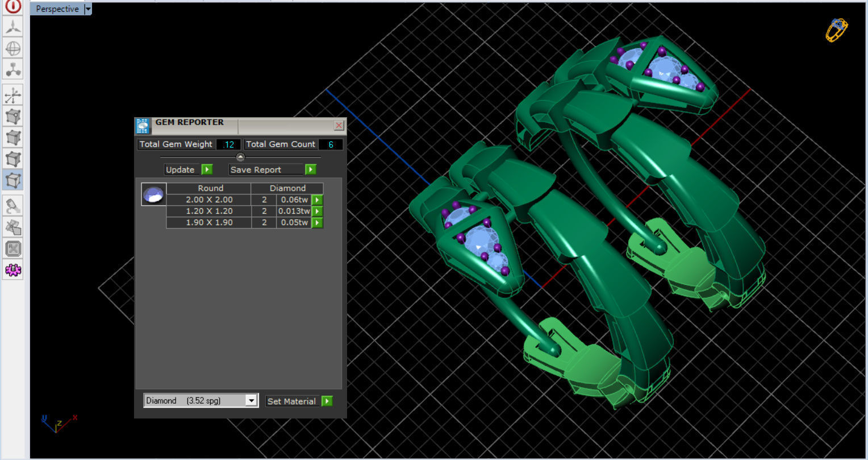Click the Total Gem Count value 6
868x460 pixels.
pyautogui.click(x=331, y=144)
